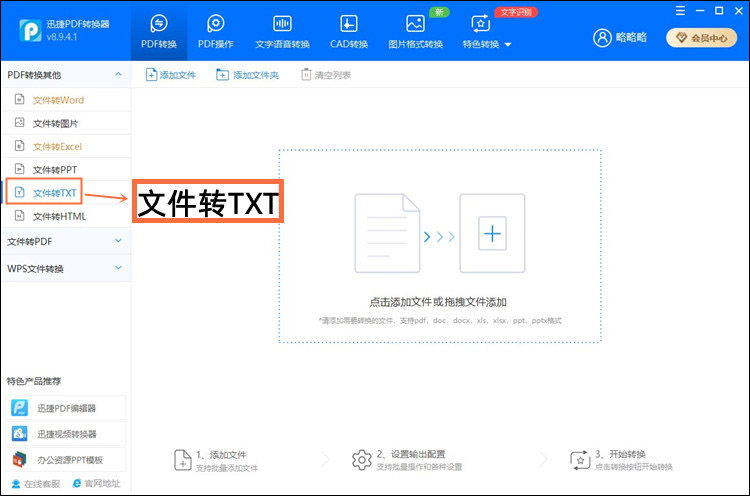This screenshot has height=496, width=750.
Task: Select 文件转图片 in sidebar
Action: pyautogui.click(x=66, y=123)
